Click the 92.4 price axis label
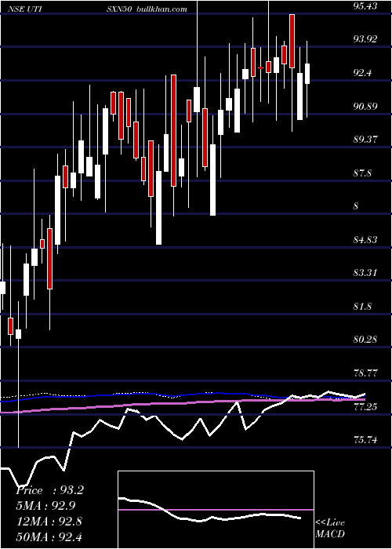 tap(363, 72)
